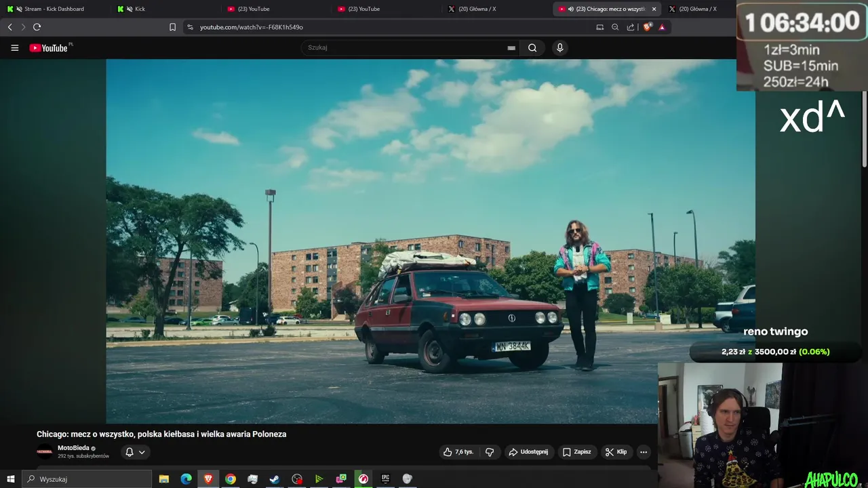Go forward with the browser forward arrow
The height and width of the screenshot is (488, 868).
tap(23, 27)
